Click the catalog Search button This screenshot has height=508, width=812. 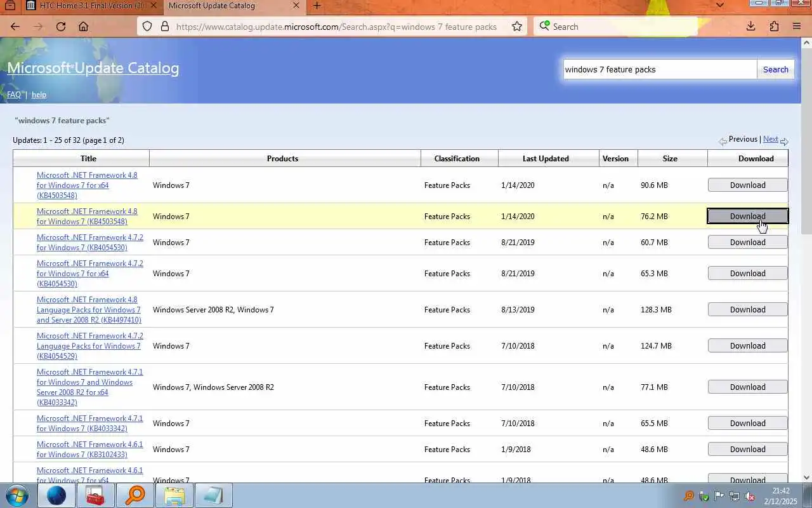775,69
